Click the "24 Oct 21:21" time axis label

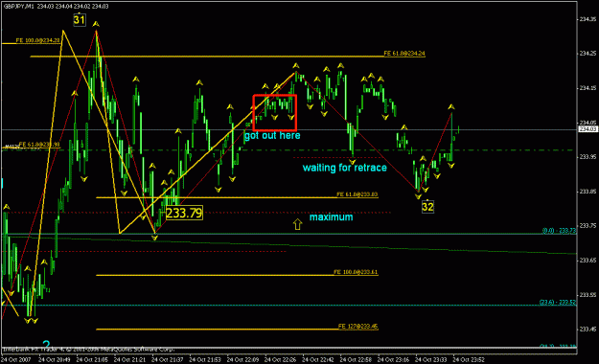coord(130,360)
